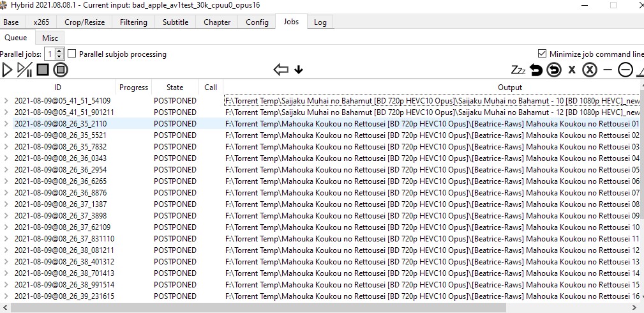Open the Misc sub-tab
Screen dimensions: 644x313
pos(50,38)
